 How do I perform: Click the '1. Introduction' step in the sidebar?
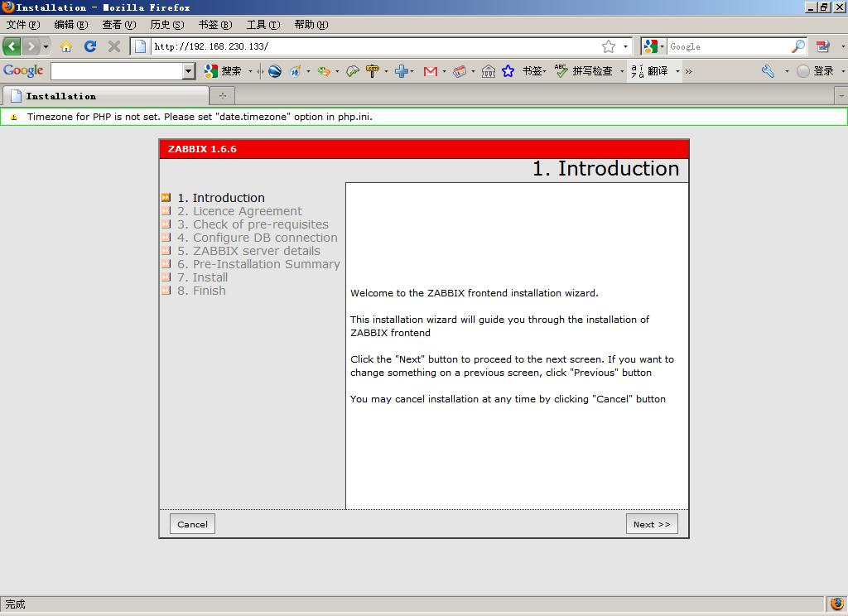tap(221, 198)
